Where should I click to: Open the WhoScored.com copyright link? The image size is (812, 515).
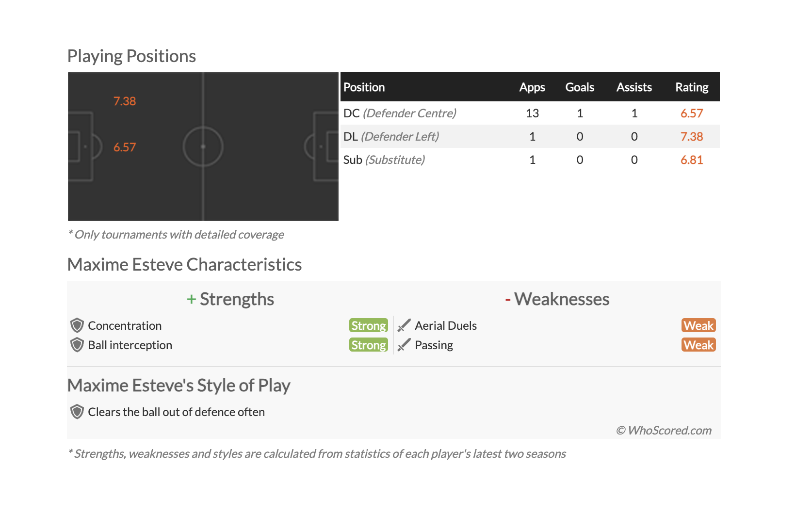(664, 430)
